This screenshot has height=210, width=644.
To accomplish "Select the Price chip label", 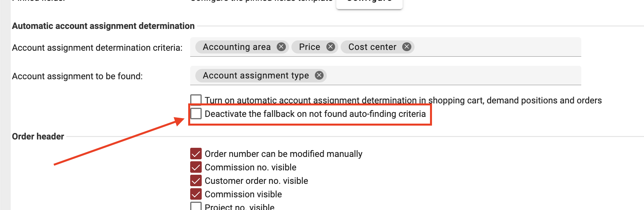I will 309,47.
